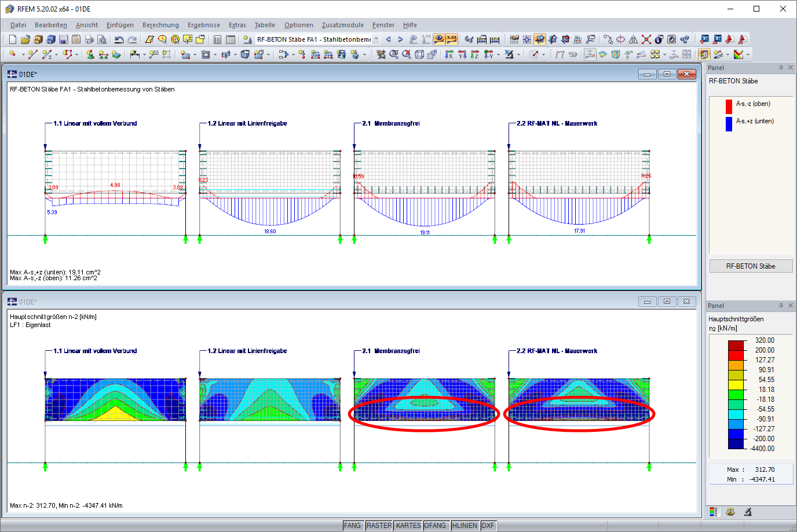Screen dimensions: 797x532
Task: Redo the last undone action
Action: (x=132, y=39)
